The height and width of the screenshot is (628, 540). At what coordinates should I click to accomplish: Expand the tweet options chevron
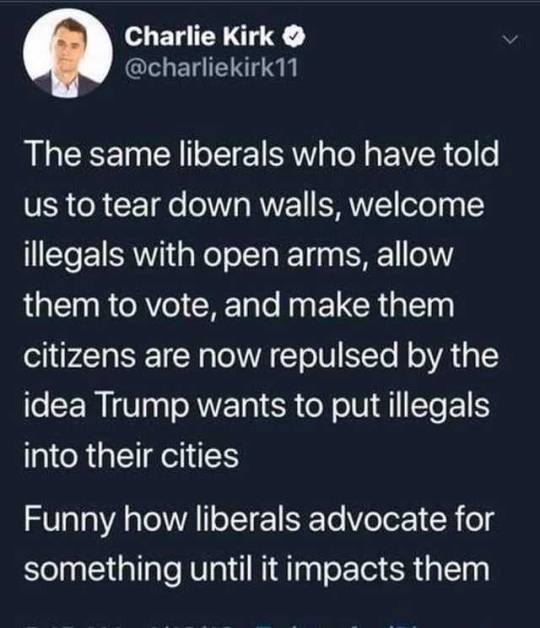pyautogui.click(x=510, y=40)
